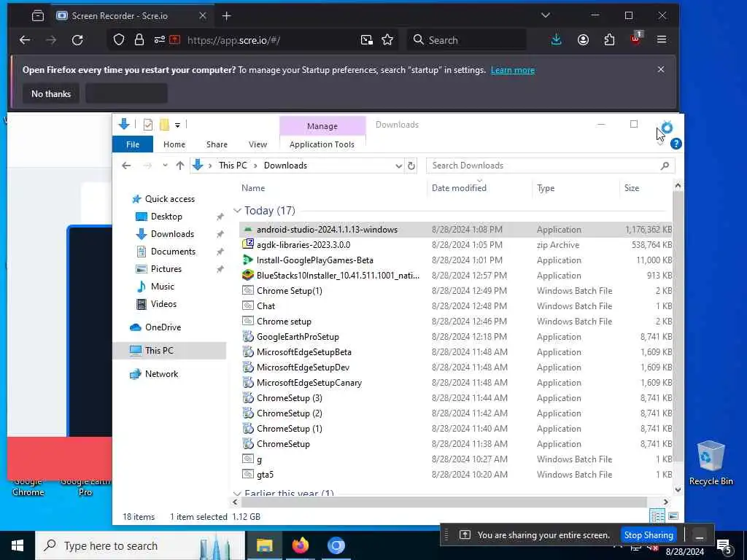Screen dimensions: 747x560
Task: Open Share ribbon tab
Action: [217, 144]
